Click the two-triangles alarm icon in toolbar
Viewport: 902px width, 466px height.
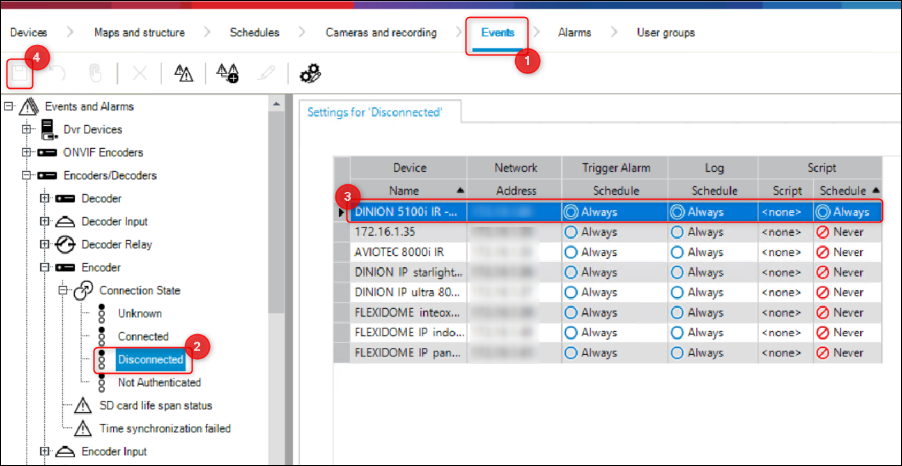(x=183, y=73)
